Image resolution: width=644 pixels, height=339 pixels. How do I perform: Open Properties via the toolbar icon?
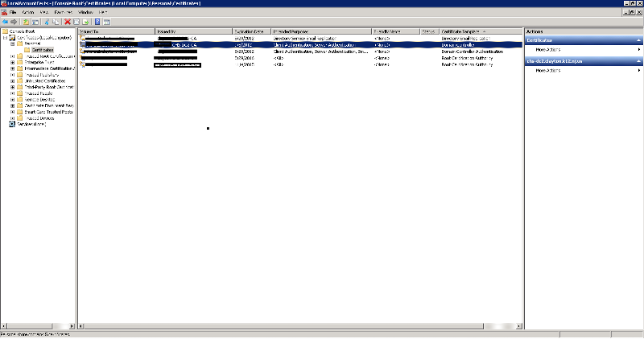(76, 22)
